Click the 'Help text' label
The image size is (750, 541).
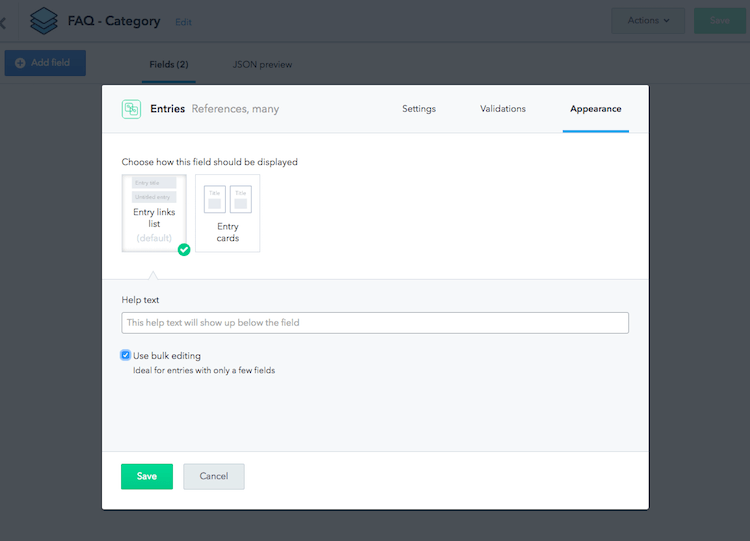coord(140,300)
